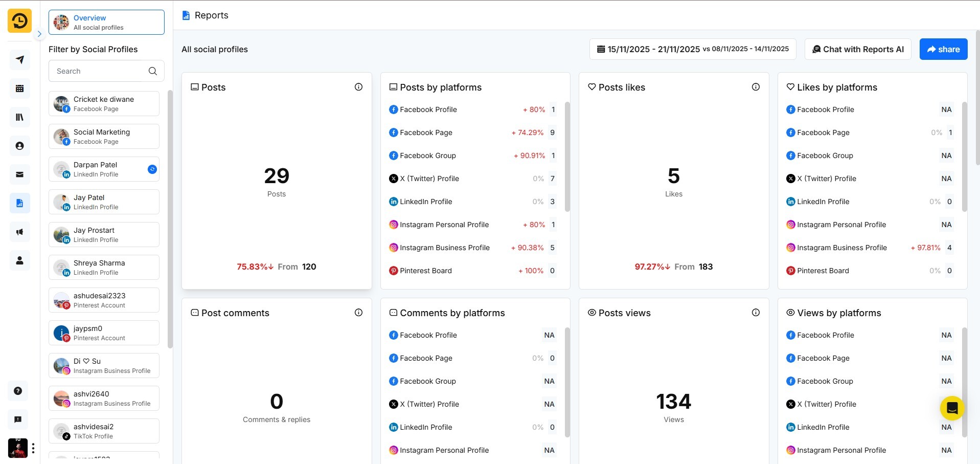
Task: Open the yellow chat support bubble
Action: click(x=952, y=408)
